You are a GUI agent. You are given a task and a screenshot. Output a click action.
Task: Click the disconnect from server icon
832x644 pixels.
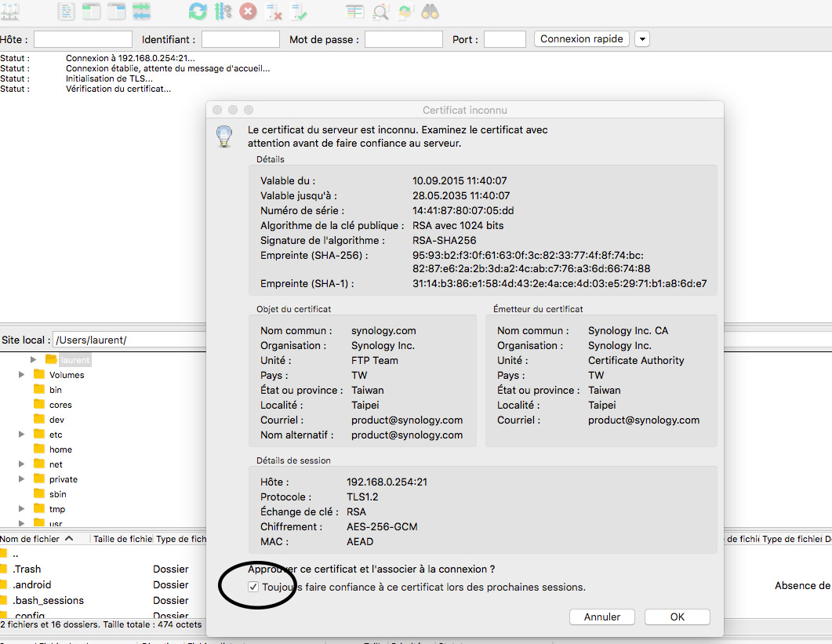pos(274,12)
